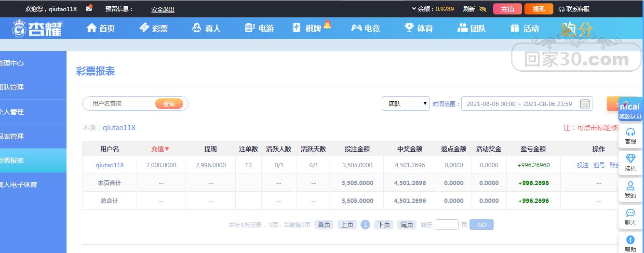Go to 下页 next page
644x253 pixels.
coord(384,225)
